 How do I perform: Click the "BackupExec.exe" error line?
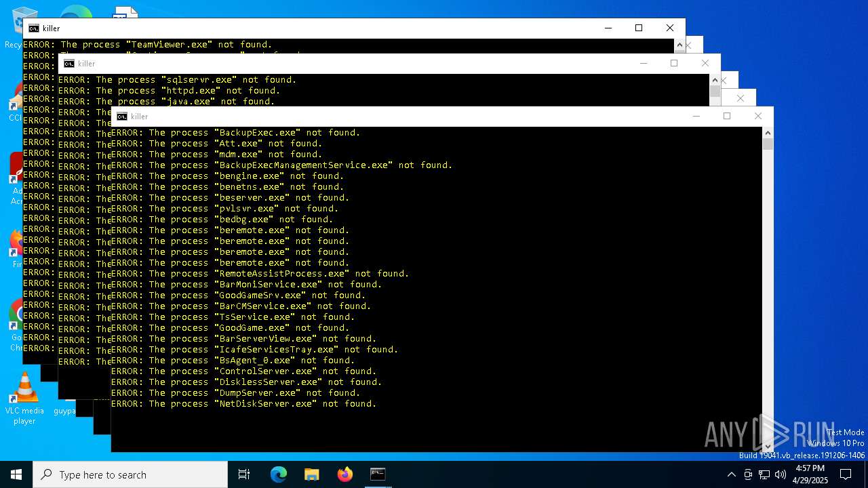[235, 133]
